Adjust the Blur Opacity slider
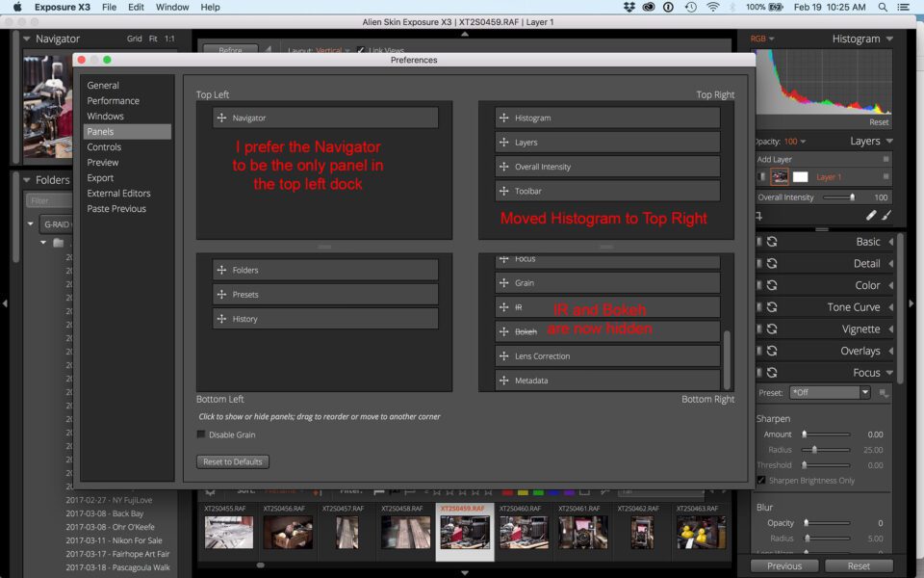 [x=828, y=523]
